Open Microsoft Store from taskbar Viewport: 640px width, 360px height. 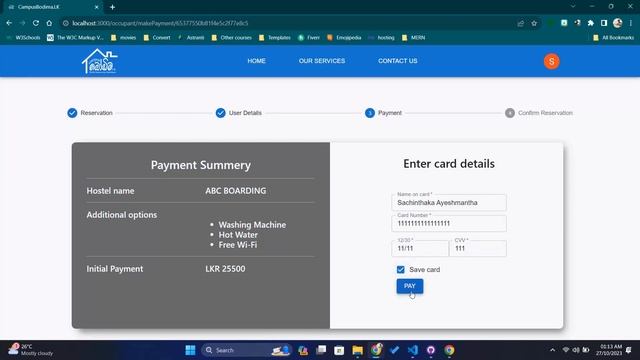tap(339, 350)
